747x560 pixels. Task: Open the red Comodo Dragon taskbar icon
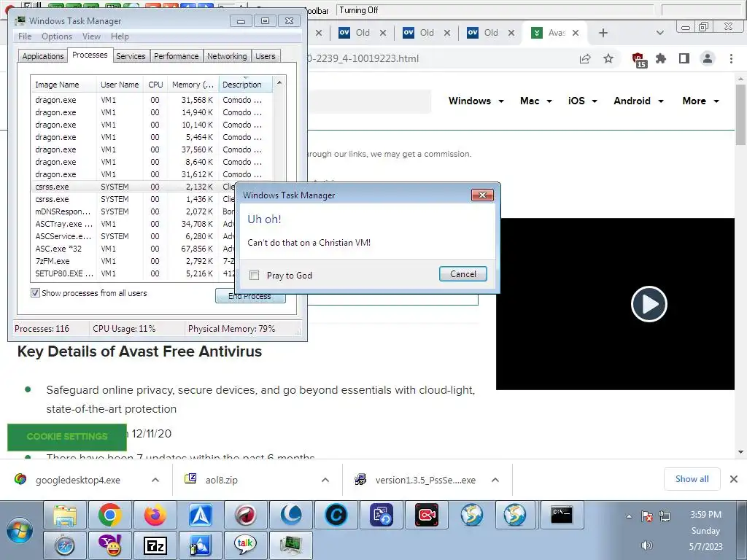click(x=246, y=515)
